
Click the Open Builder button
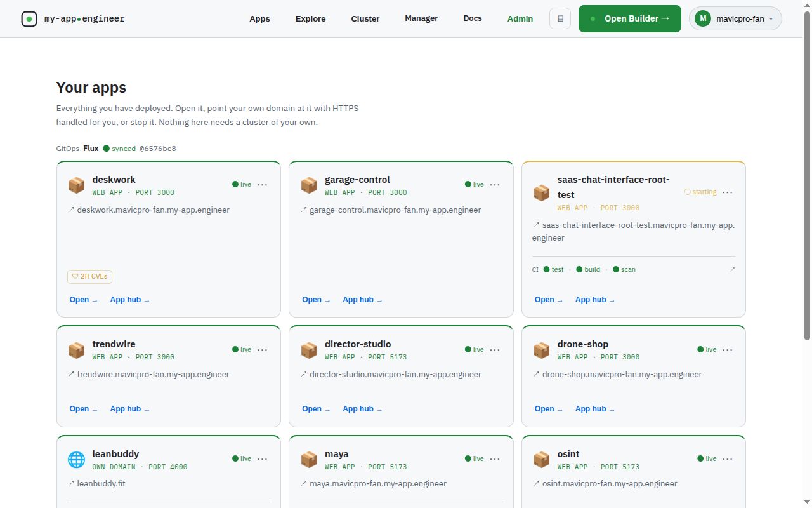click(x=630, y=18)
